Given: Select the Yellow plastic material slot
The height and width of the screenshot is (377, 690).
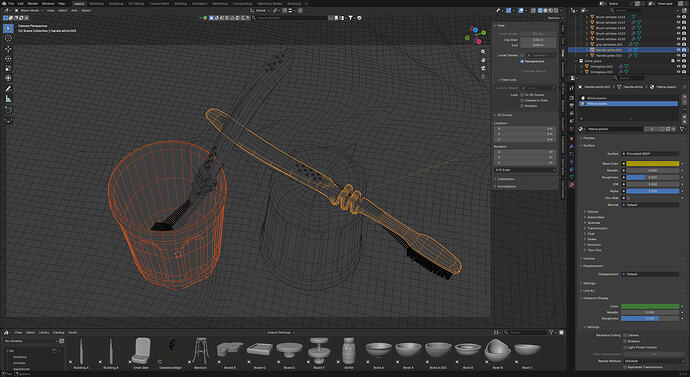Looking at the screenshot, I should pyautogui.click(x=629, y=104).
